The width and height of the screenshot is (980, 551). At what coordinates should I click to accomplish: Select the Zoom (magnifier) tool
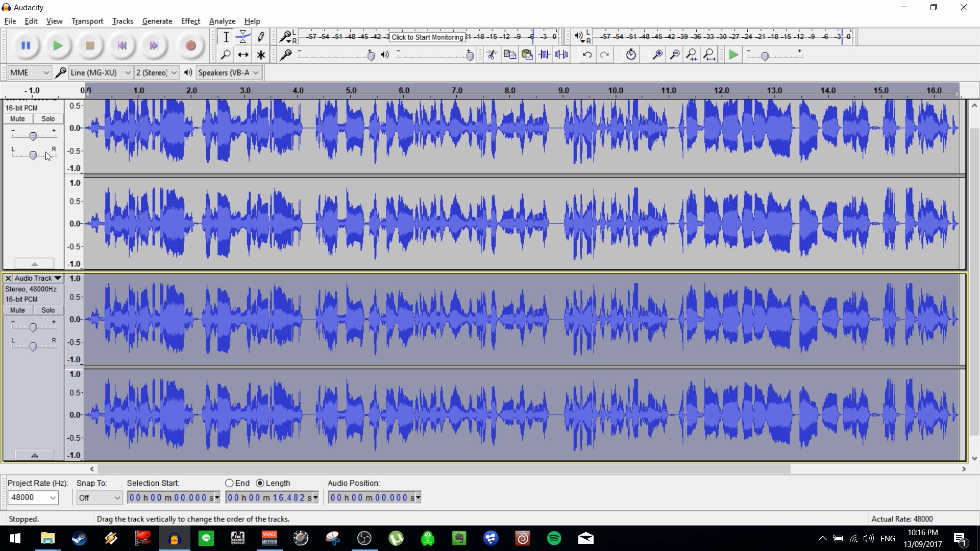point(226,55)
